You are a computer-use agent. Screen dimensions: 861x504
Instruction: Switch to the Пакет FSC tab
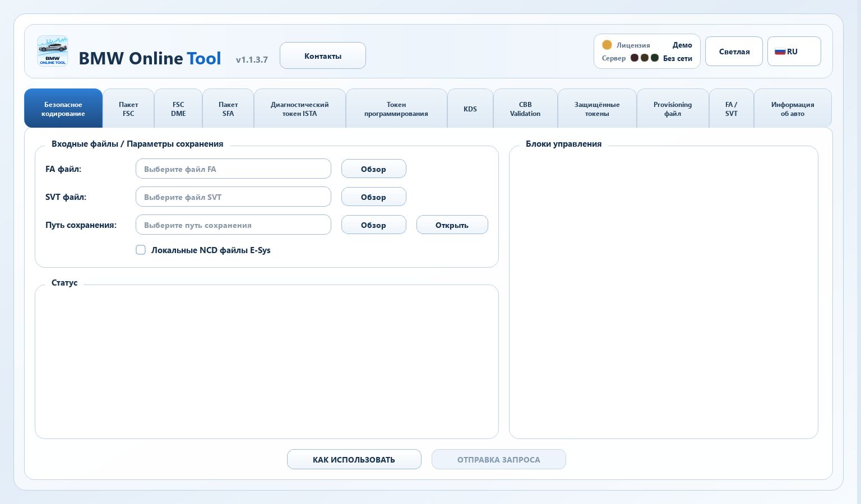[128, 109]
